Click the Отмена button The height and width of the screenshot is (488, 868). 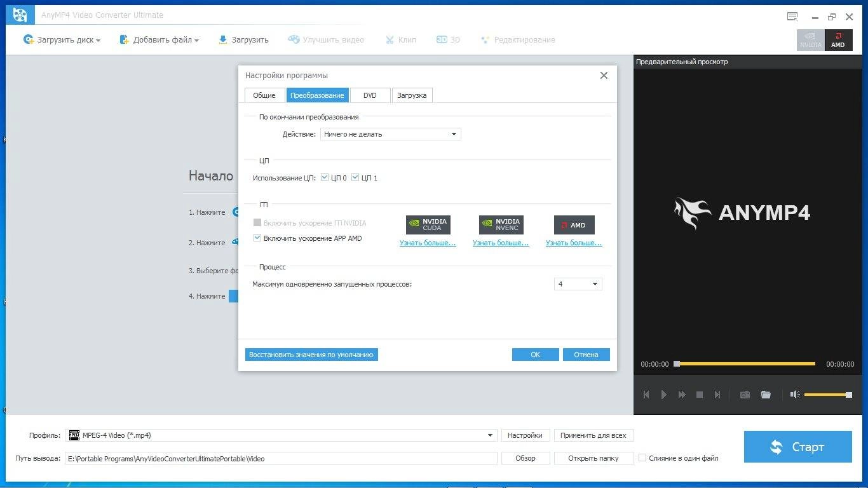(586, 355)
